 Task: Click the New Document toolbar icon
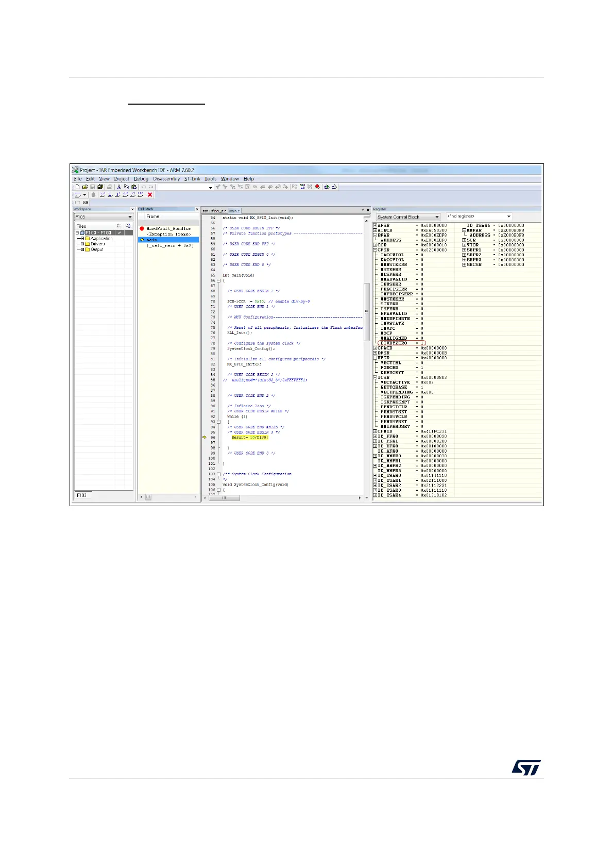tap(78, 187)
